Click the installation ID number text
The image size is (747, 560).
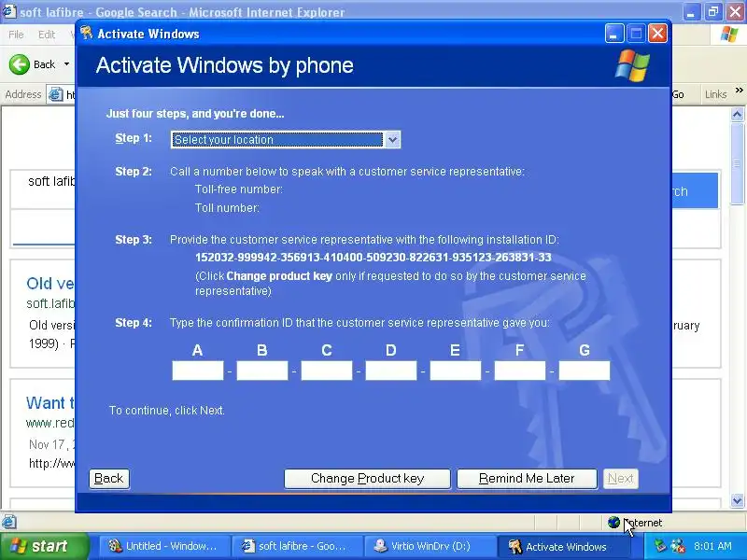pyautogui.click(x=373, y=258)
